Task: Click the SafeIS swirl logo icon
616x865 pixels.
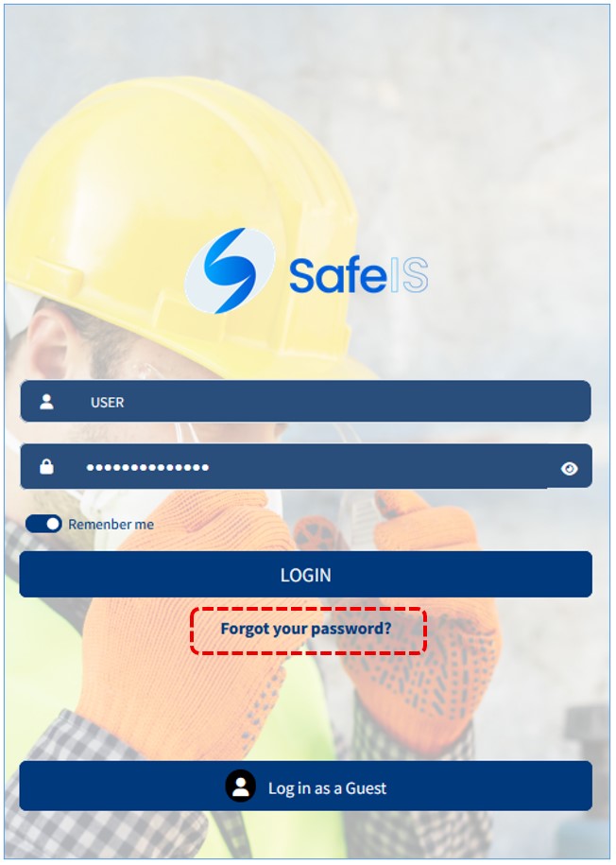Action: (230, 270)
